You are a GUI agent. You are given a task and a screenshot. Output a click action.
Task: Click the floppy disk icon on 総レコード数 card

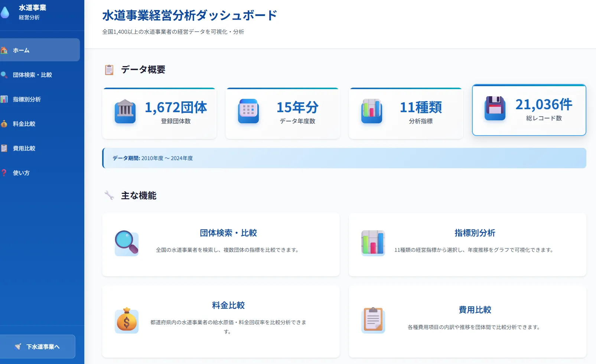[x=495, y=108]
